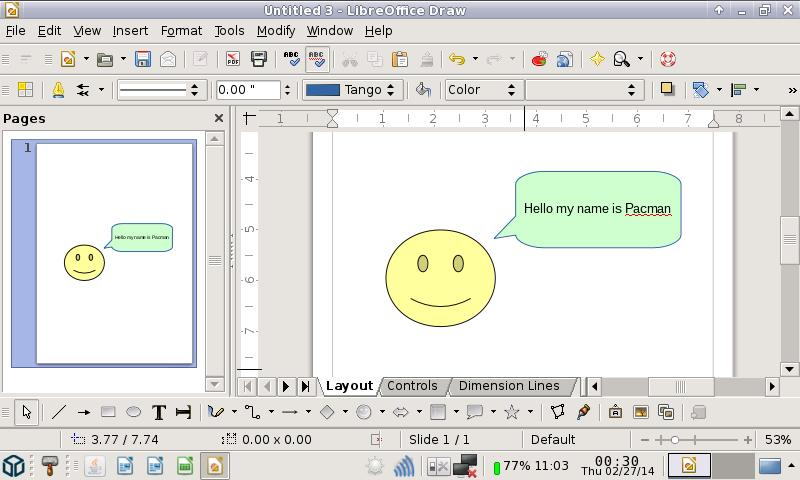Open the line style dropdown
Image resolution: width=800 pixels, height=480 pixels.
pyautogui.click(x=162, y=90)
